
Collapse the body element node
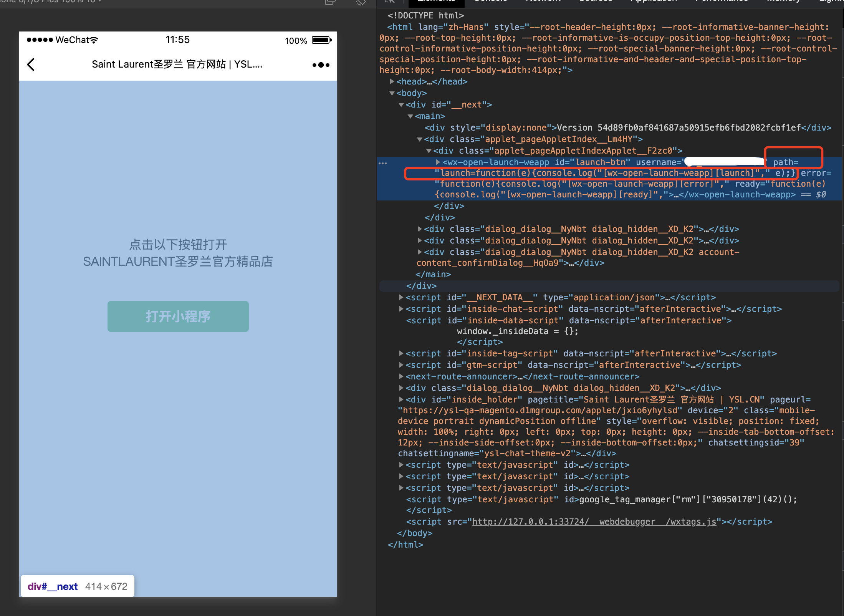point(392,93)
